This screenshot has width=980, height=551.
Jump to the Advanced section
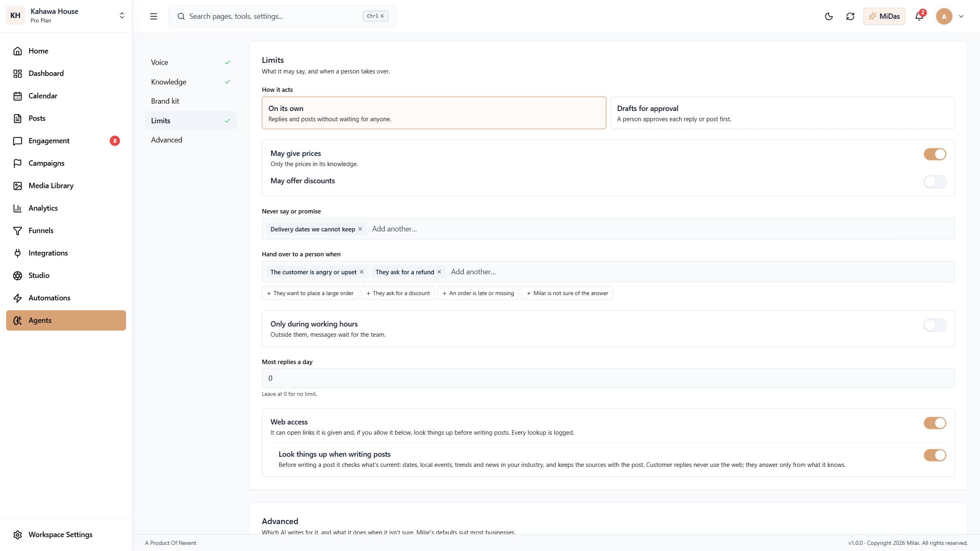[x=191, y=140]
